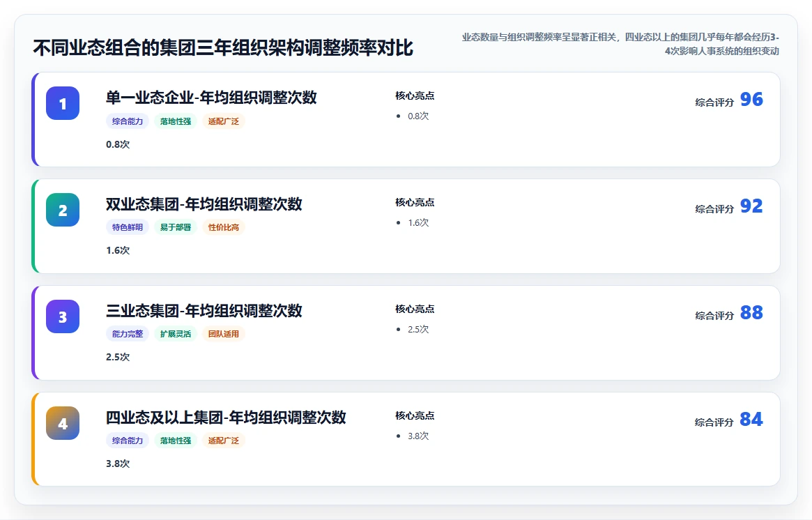812x520 pixels.
Task: Click the page title 不同业态组合的集团三年组织架构调整频率对比
Action: pos(223,47)
